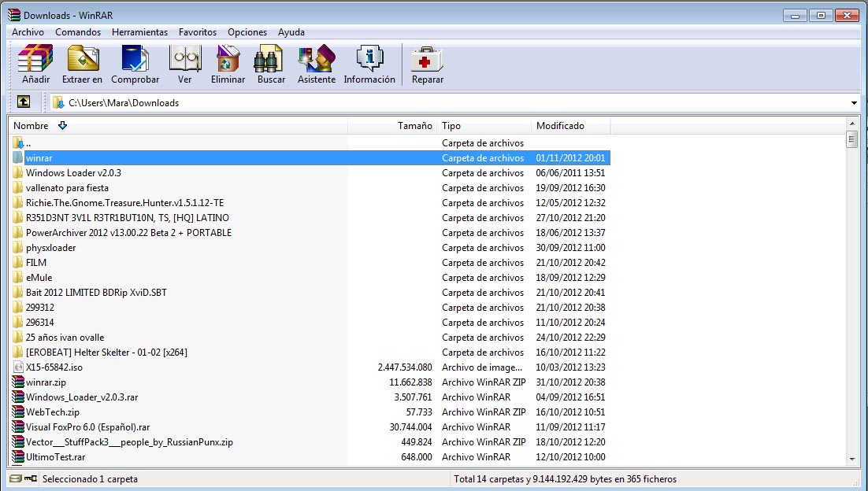Click 'Seleccionado 1 carpeta' status text

click(x=90, y=479)
